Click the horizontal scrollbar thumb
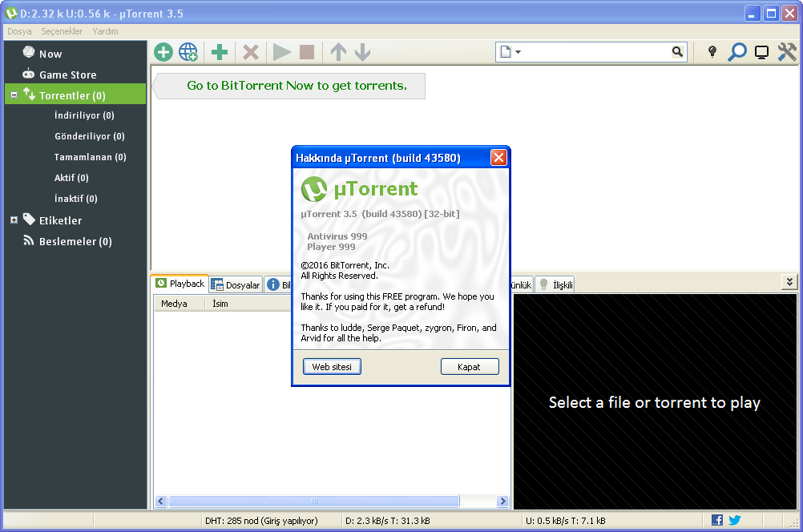This screenshot has height=532, width=803. click(314, 502)
